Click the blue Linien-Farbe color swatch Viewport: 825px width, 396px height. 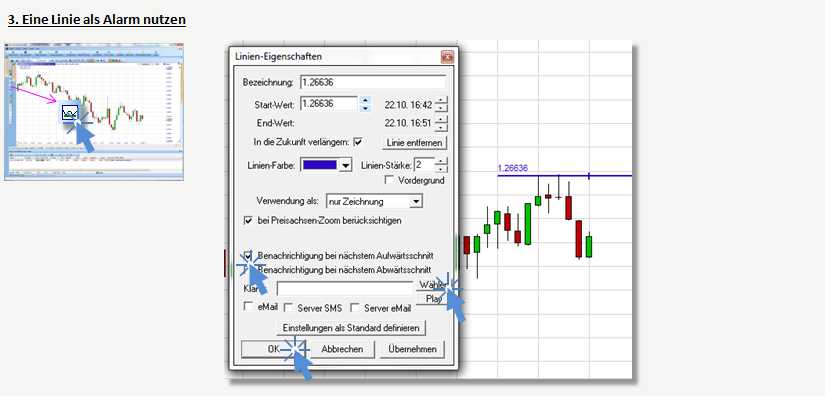[319, 165]
